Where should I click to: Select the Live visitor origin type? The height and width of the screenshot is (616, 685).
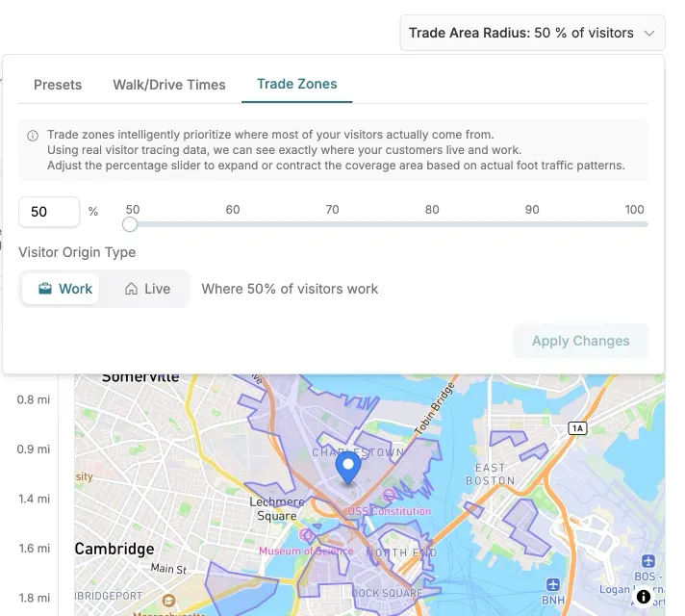click(x=147, y=289)
